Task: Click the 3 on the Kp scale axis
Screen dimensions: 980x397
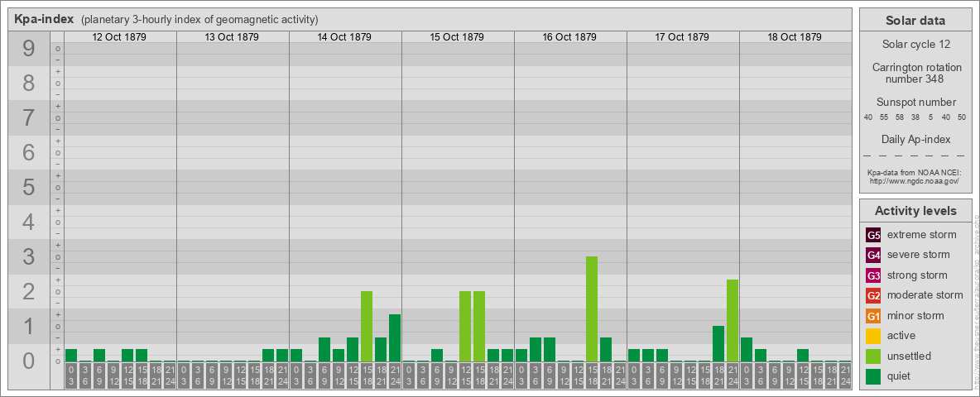Action: click(x=28, y=256)
